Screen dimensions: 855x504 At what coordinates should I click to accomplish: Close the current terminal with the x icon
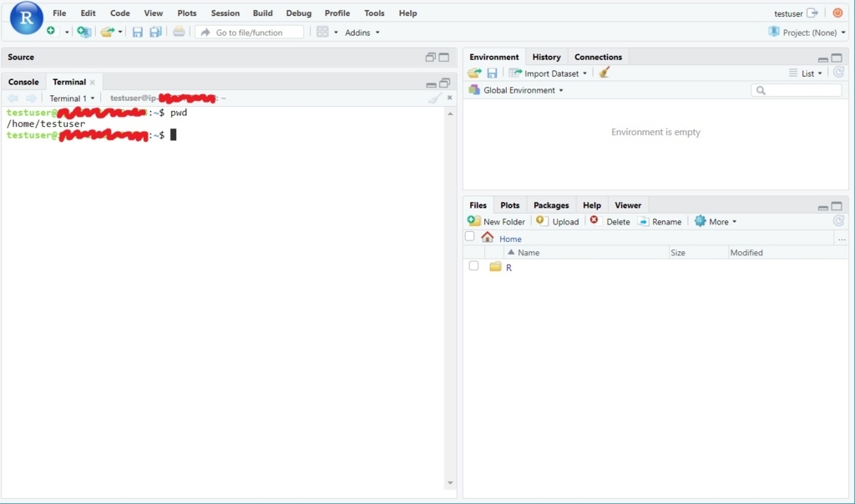click(449, 98)
